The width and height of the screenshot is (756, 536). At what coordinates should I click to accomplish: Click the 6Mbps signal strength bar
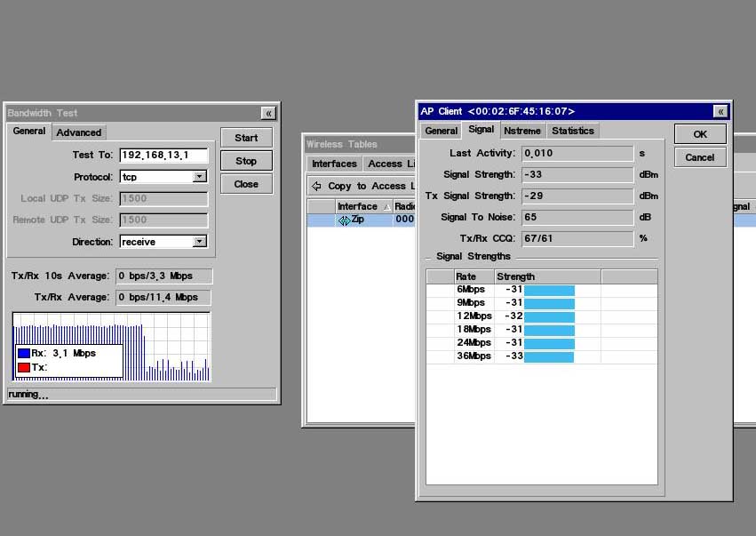point(549,290)
